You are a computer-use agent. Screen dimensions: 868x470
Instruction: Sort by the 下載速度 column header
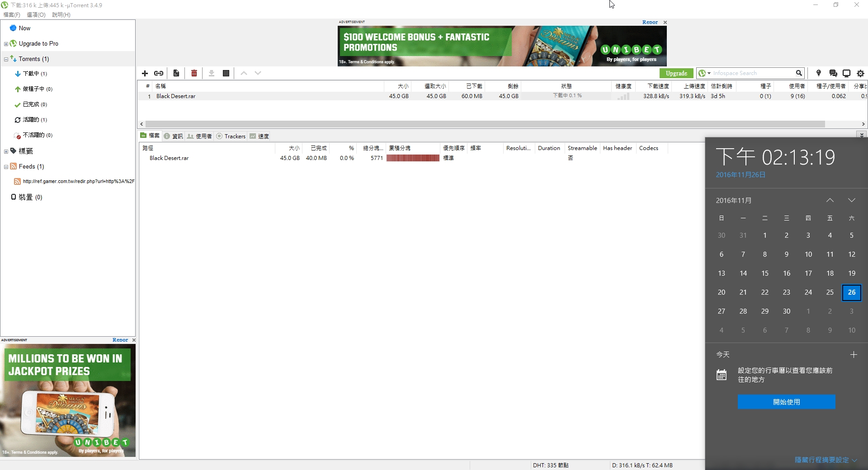(x=658, y=86)
